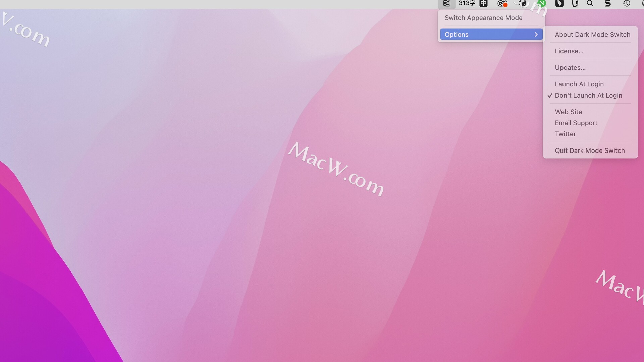Select Updates... in the Options submenu

(x=590, y=67)
